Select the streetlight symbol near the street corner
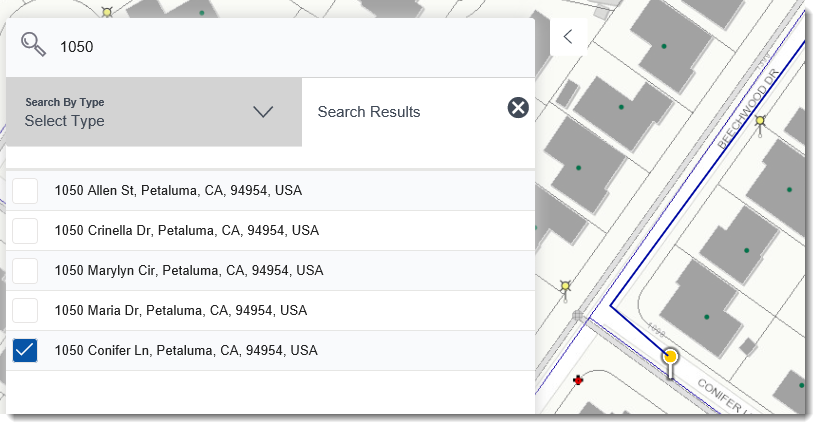The height and width of the screenshot is (429, 820). (x=567, y=287)
